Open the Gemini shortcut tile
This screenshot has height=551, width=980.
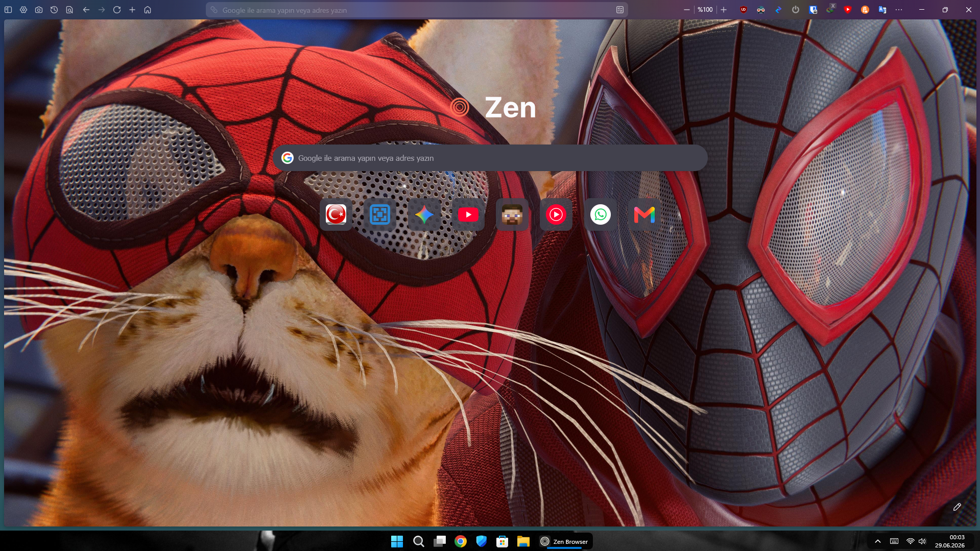coord(424,214)
